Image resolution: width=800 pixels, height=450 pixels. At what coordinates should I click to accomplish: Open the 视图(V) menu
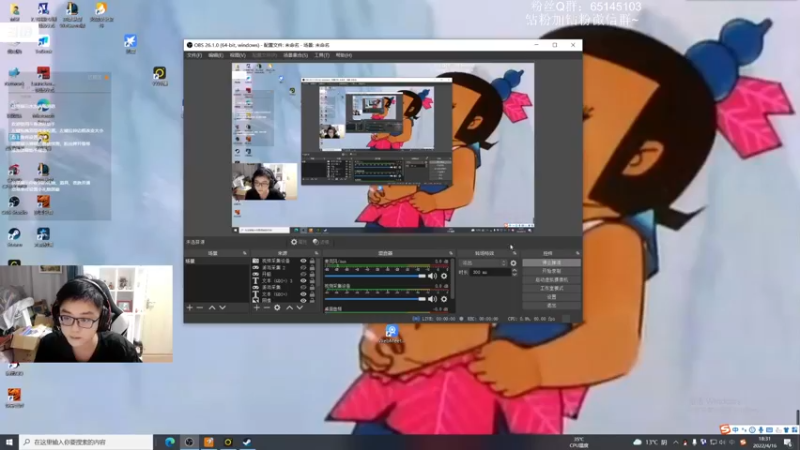237,55
